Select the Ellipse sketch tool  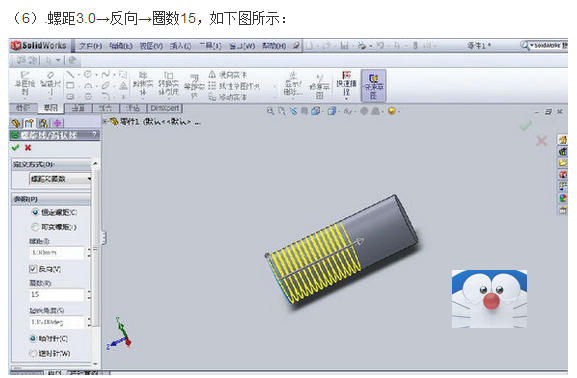106,86
